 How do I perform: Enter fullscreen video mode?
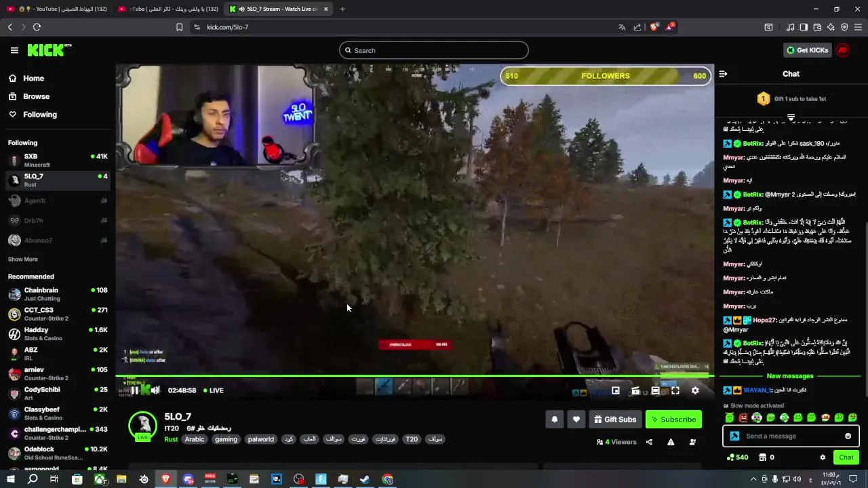point(675,390)
